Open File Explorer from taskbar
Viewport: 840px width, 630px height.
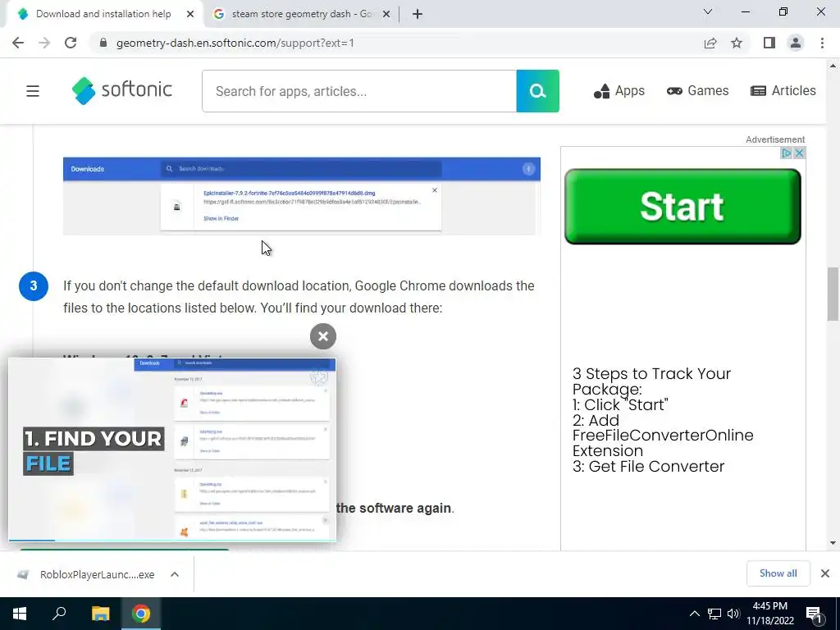(x=100, y=614)
